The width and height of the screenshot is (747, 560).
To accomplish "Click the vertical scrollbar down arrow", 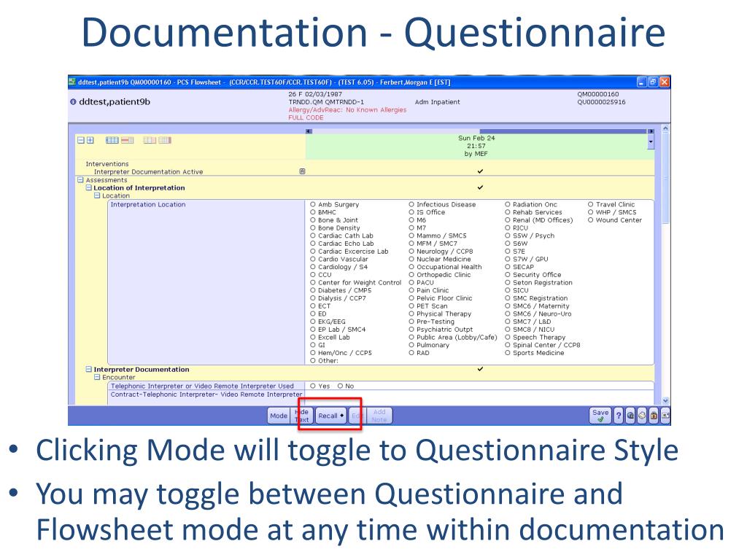I will point(665,401).
